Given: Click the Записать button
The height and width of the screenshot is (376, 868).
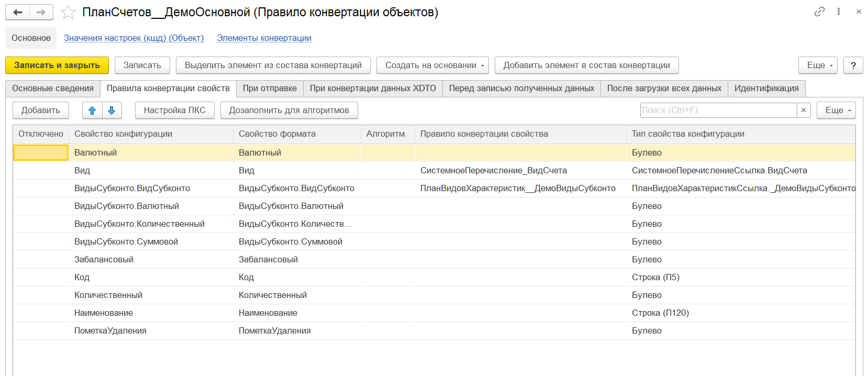Looking at the screenshot, I should [x=142, y=65].
